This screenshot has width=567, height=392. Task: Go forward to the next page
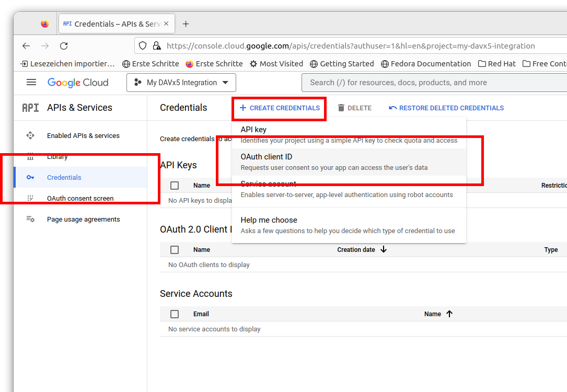pos(45,46)
